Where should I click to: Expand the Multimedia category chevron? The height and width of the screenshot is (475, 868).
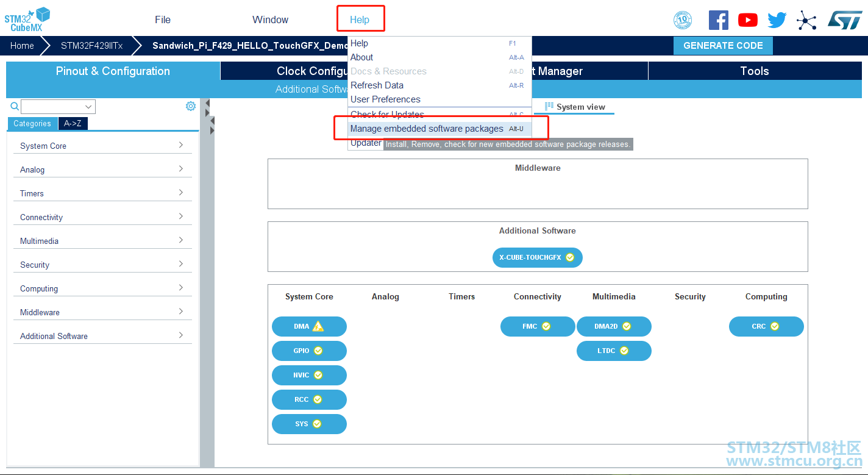point(181,240)
